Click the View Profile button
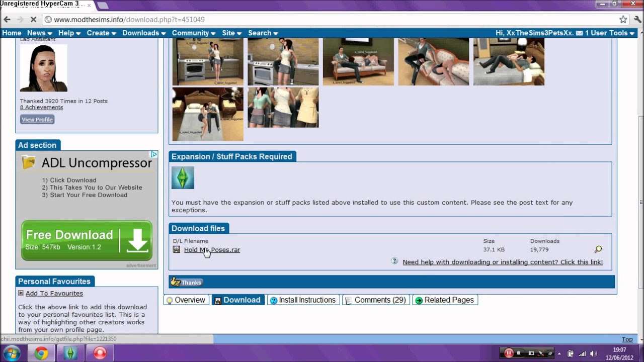Screen dimensions: 644x362 37,120
